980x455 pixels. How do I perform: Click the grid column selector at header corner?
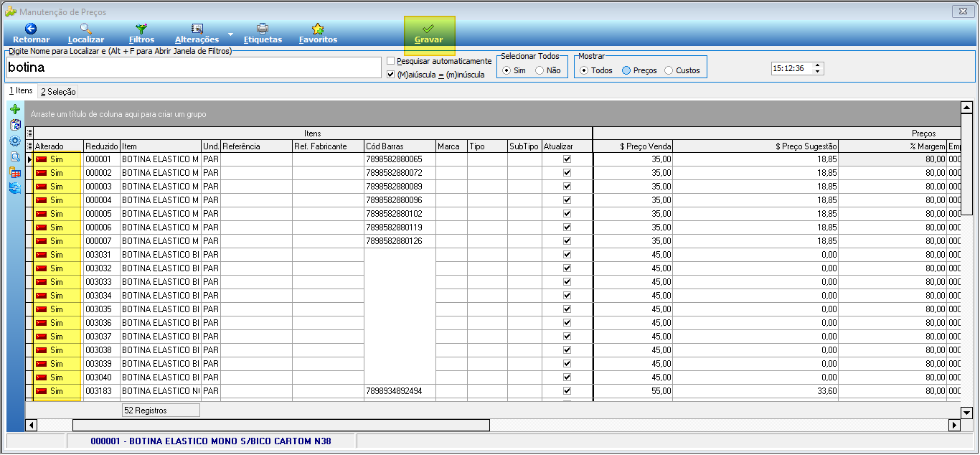pos(29,133)
